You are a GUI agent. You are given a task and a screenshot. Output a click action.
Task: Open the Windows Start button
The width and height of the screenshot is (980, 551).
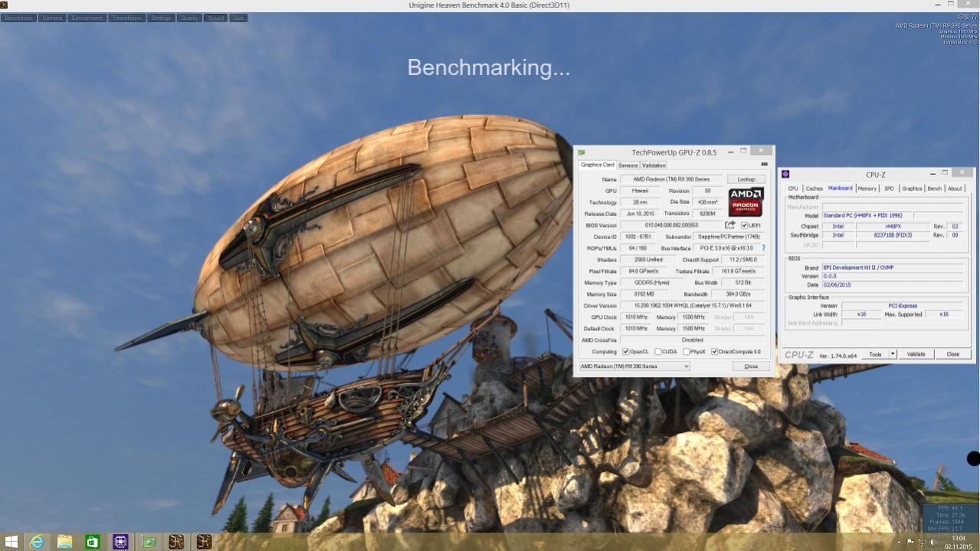[11, 542]
